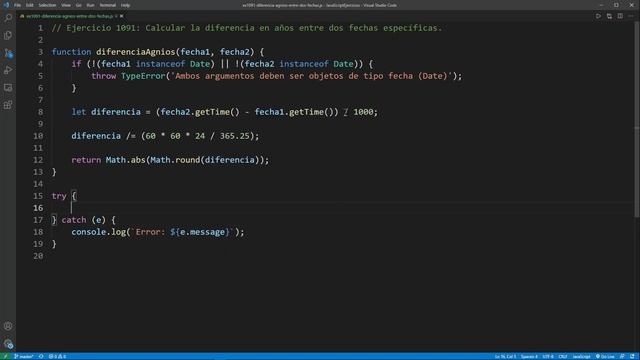Open feedback icon in status bar
The width and height of the screenshot is (640, 360).
click(x=622, y=356)
